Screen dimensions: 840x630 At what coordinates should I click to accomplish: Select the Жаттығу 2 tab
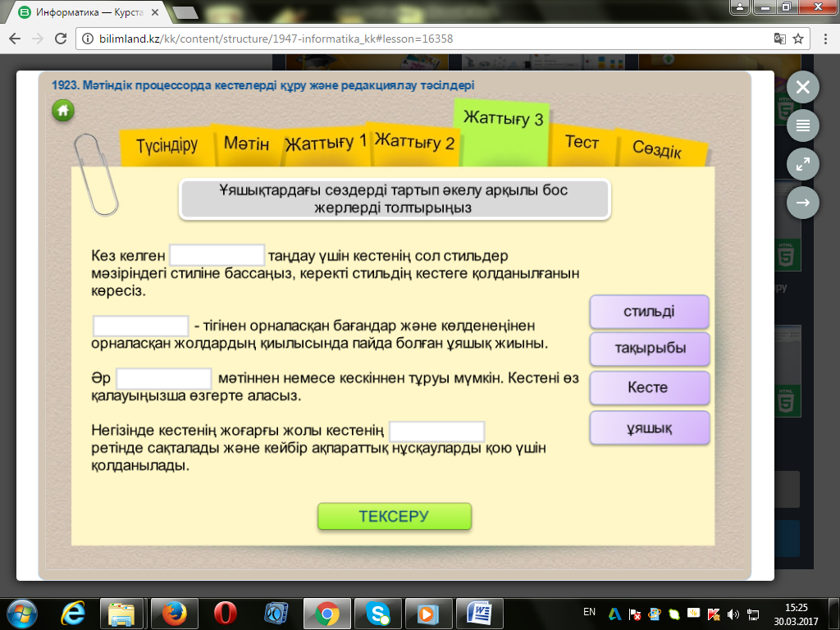pos(414,142)
